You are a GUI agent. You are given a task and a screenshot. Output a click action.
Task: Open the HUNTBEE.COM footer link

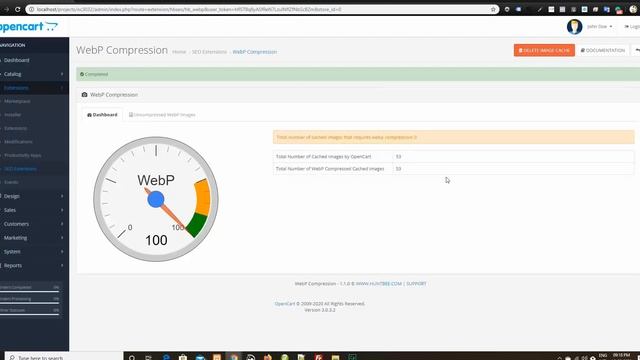pos(379,284)
